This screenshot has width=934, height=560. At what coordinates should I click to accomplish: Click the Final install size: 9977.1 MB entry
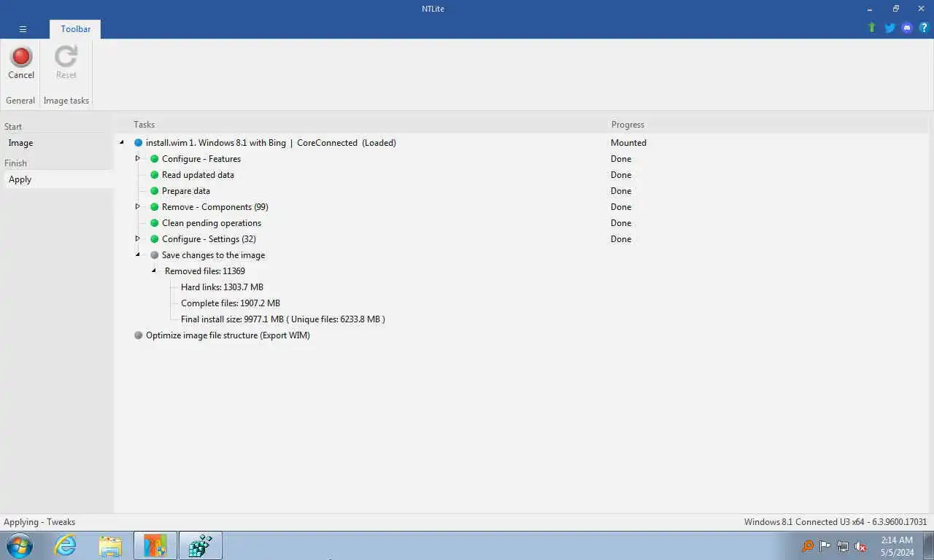click(x=283, y=319)
